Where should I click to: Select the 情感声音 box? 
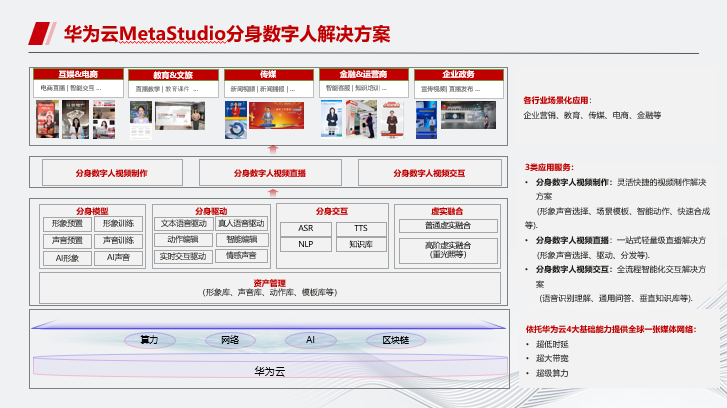pyautogui.click(x=241, y=255)
